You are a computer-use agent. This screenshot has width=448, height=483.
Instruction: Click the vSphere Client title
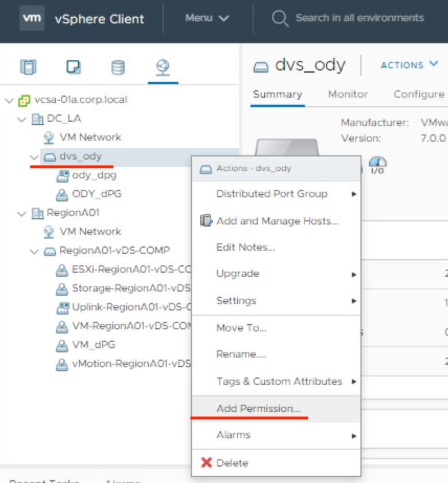[x=99, y=19]
